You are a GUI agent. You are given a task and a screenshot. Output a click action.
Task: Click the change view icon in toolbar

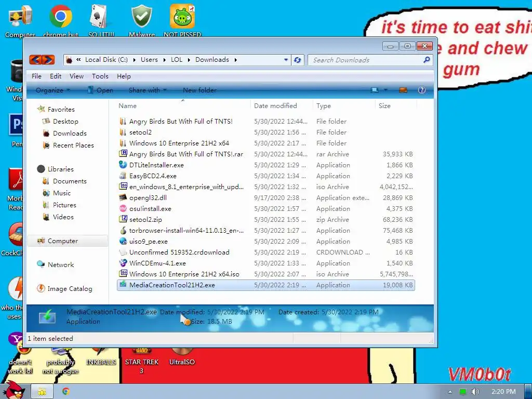[x=375, y=90]
